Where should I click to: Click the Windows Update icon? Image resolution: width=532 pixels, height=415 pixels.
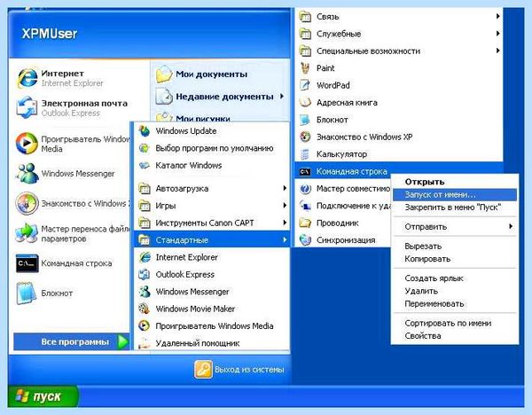coord(145,131)
